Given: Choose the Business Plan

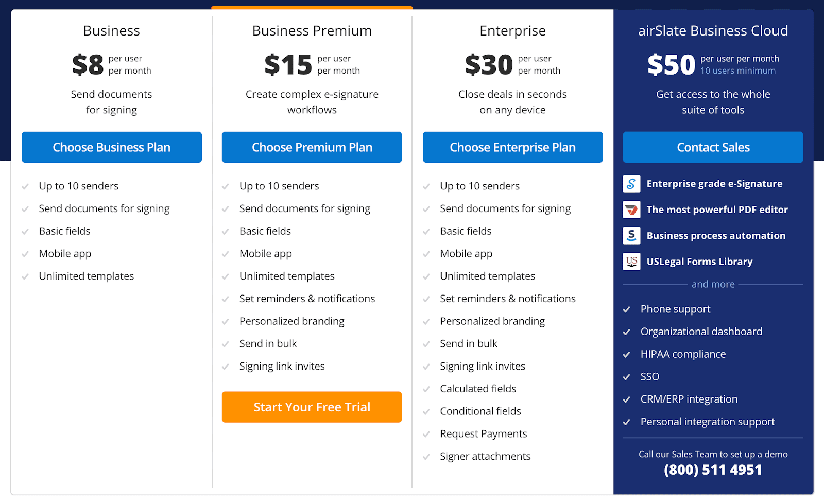Looking at the screenshot, I should point(112,147).
